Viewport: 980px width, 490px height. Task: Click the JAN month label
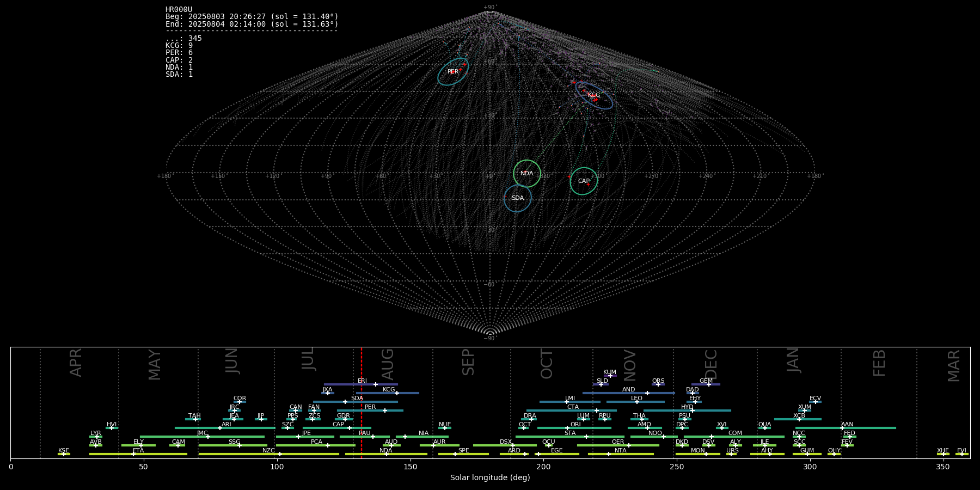[x=793, y=360]
